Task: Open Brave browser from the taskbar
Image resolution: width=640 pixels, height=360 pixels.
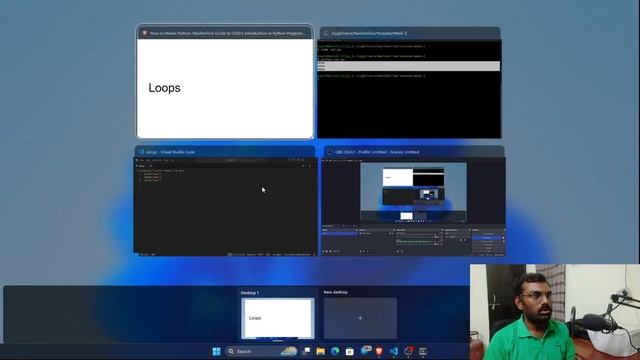Action: tap(379, 351)
